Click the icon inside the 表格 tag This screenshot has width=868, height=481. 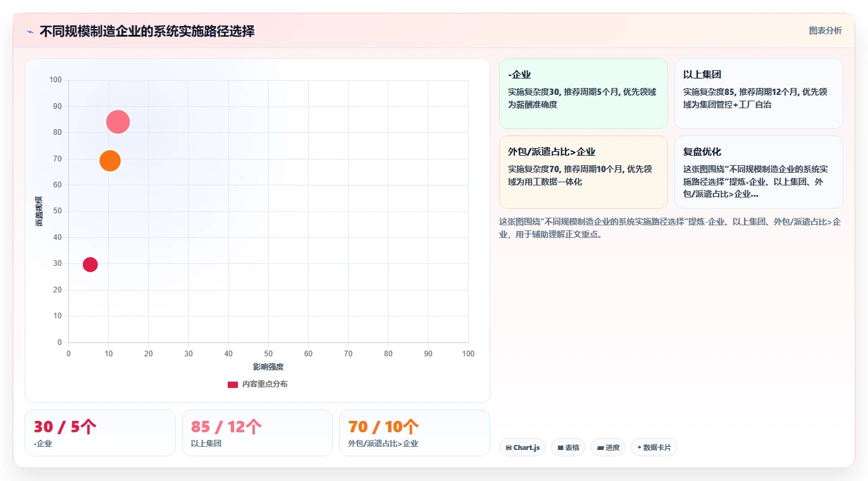561,448
